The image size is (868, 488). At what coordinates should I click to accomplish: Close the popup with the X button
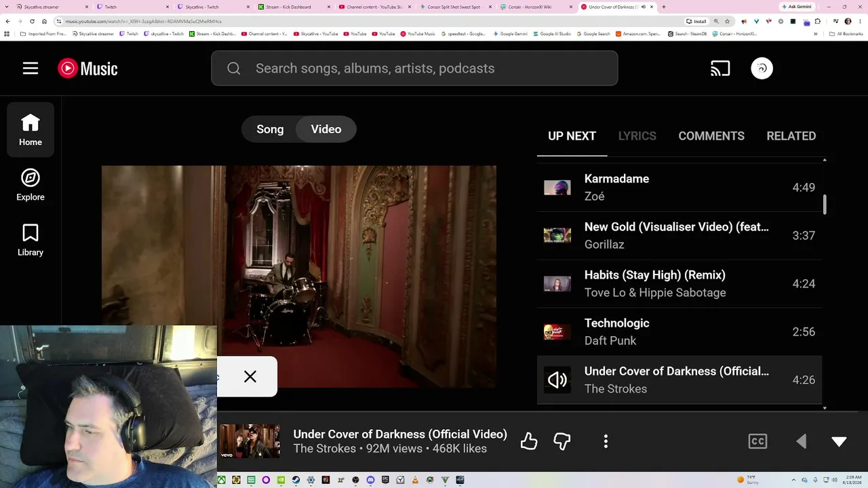(x=250, y=377)
